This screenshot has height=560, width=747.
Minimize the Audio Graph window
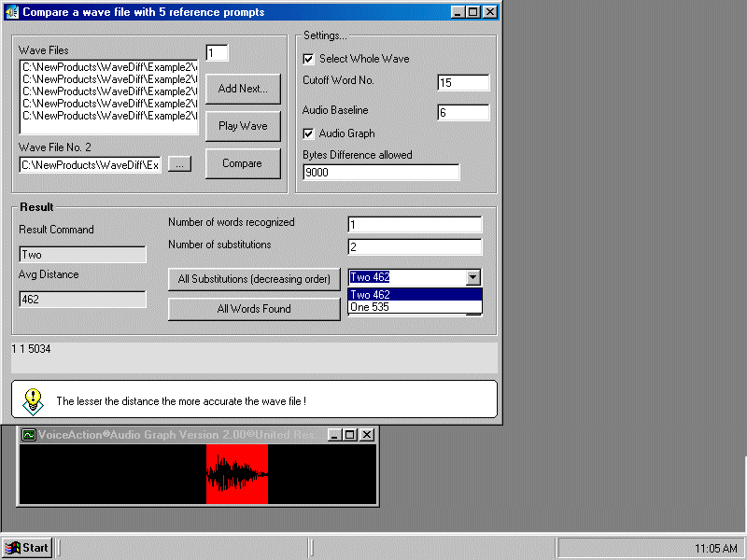[x=335, y=435]
